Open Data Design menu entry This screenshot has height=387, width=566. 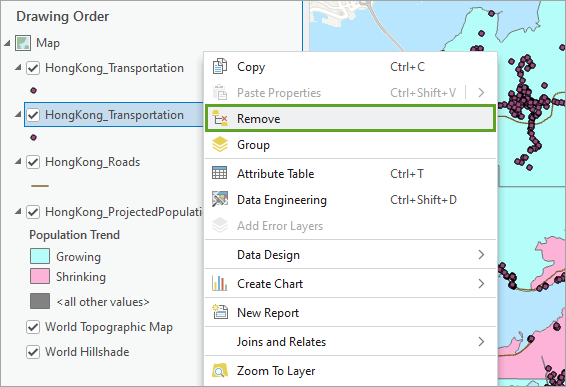pyautogui.click(x=351, y=255)
